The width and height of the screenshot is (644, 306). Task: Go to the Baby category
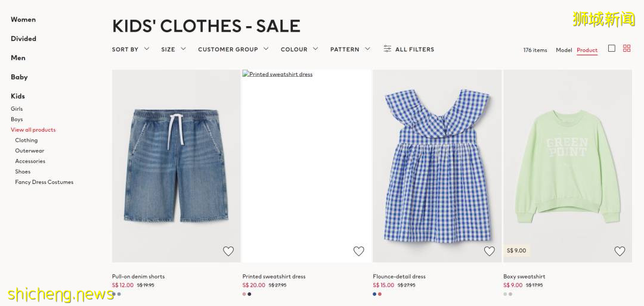(x=19, y=77)
